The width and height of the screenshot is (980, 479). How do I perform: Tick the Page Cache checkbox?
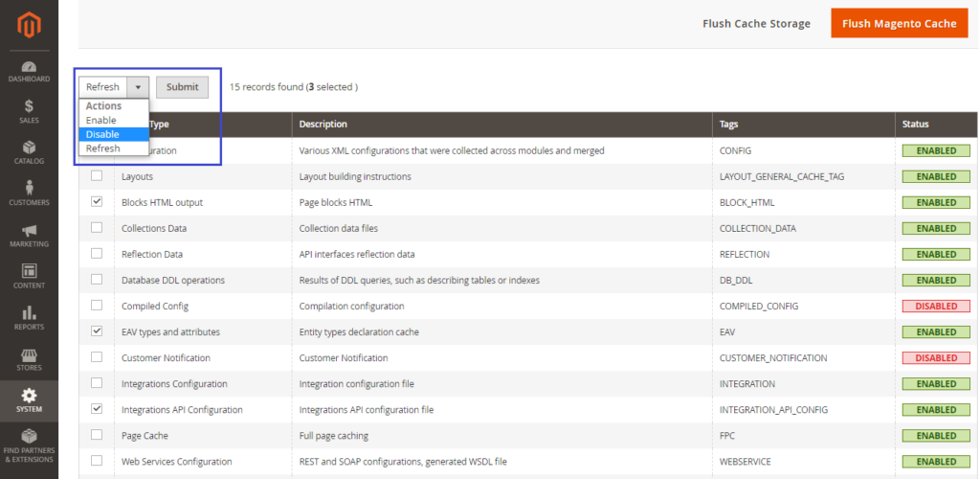[x=97, y=435]
